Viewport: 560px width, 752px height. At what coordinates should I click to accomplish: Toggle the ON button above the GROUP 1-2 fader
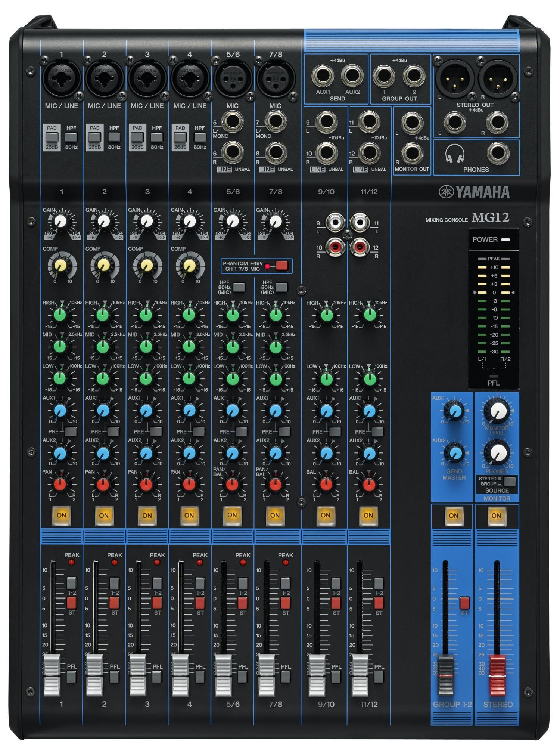click(x=453, y=516)
